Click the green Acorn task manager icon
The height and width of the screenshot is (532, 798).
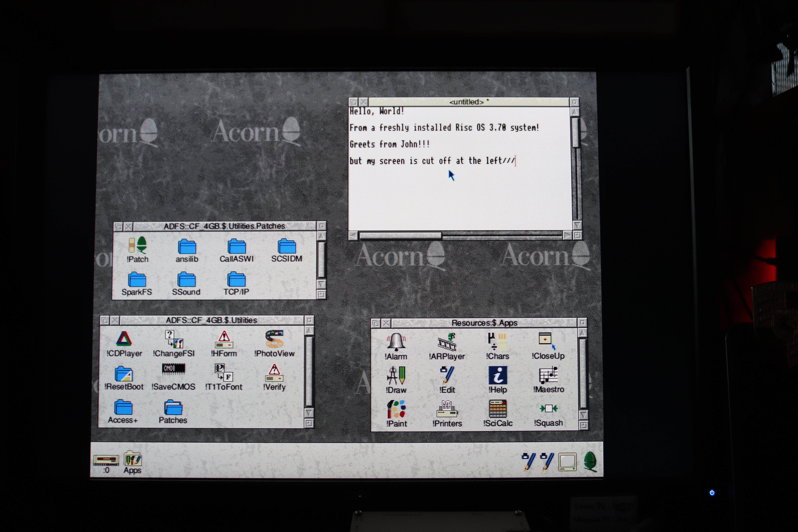pyautogui.click(x=590, y=461)
